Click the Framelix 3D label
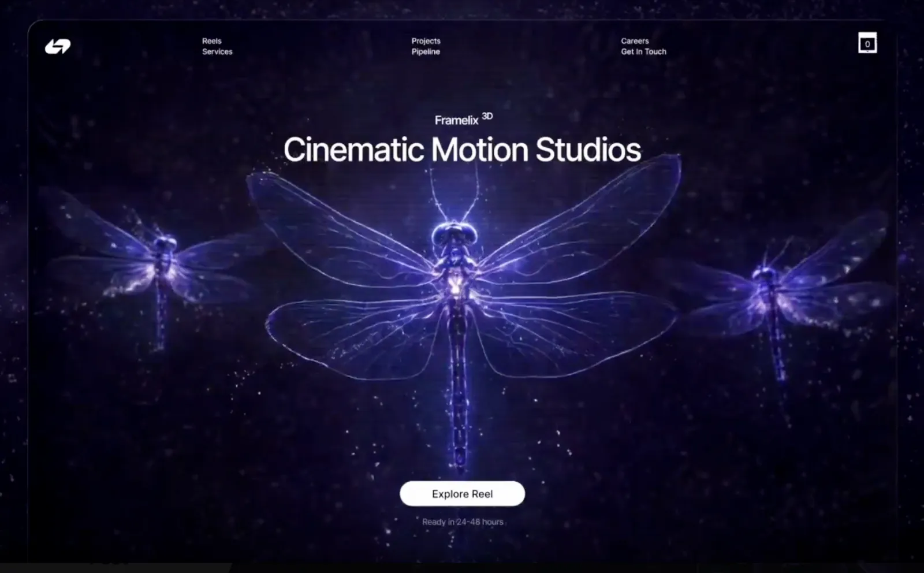Image resolution: width=924 pixels, height=573 pixels. (x=462, y=120)
